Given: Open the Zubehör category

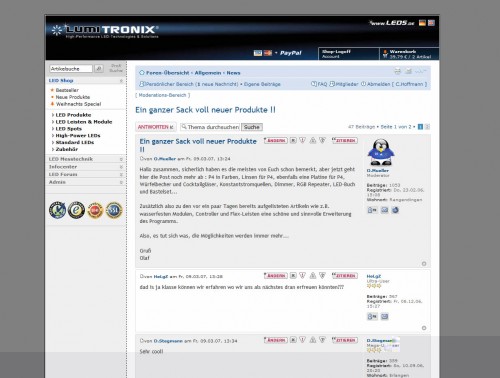Looking at the screenshot, I should click(x=67, y=149).
